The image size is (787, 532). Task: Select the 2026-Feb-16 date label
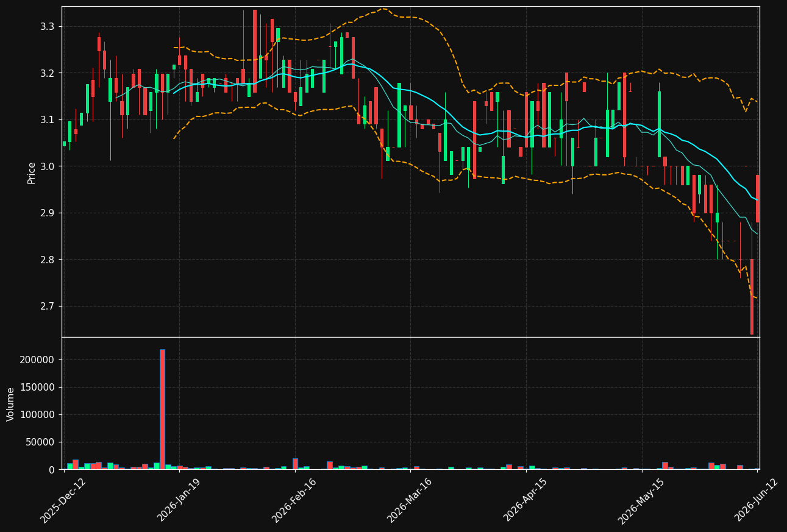294,500
